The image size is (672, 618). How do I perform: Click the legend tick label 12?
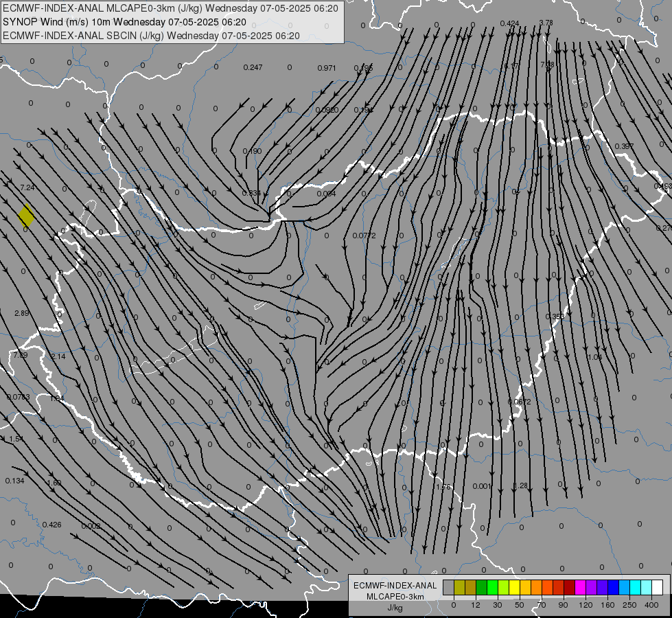475,605
